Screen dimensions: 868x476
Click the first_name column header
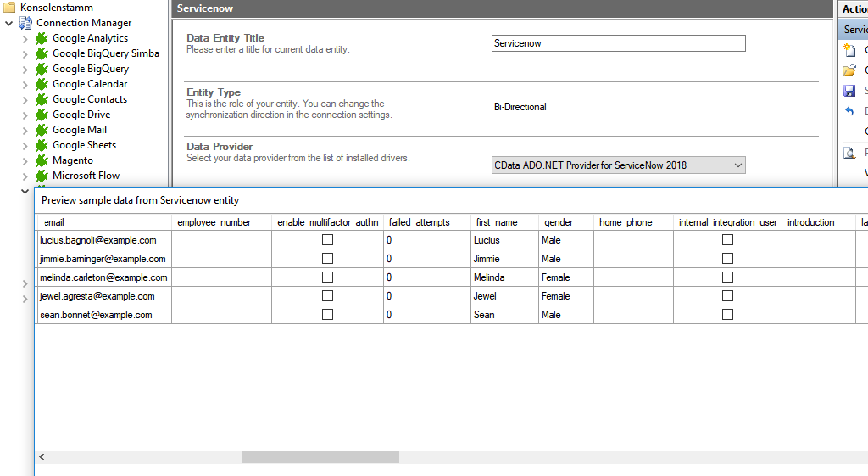point(504,222)
